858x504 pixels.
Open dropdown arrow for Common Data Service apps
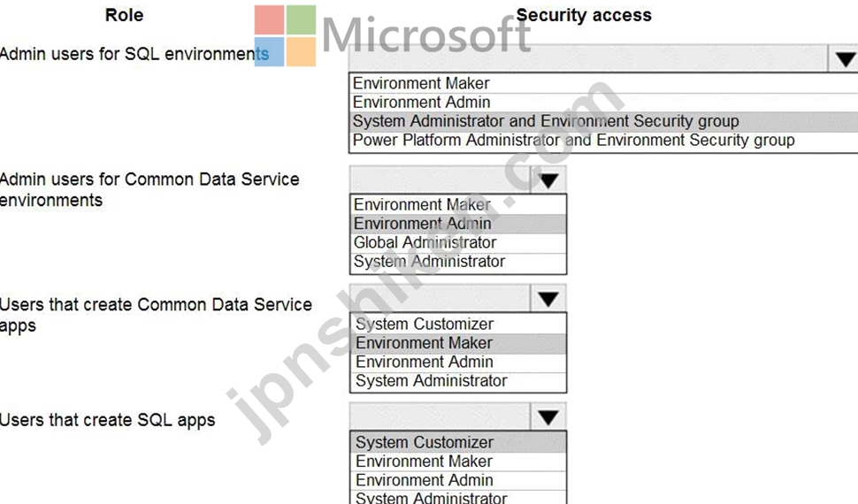(548, 298)
